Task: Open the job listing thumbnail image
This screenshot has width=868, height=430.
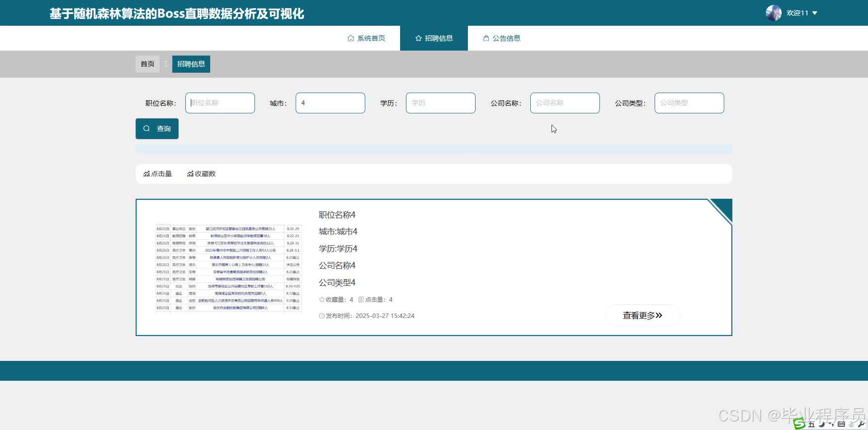Action: [x=228, y=268]
